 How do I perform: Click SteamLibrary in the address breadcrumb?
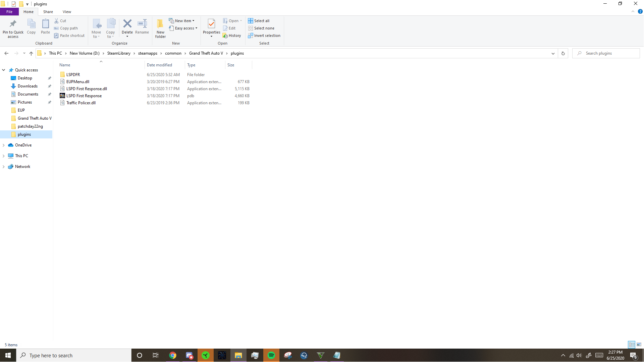pos(119,53)
